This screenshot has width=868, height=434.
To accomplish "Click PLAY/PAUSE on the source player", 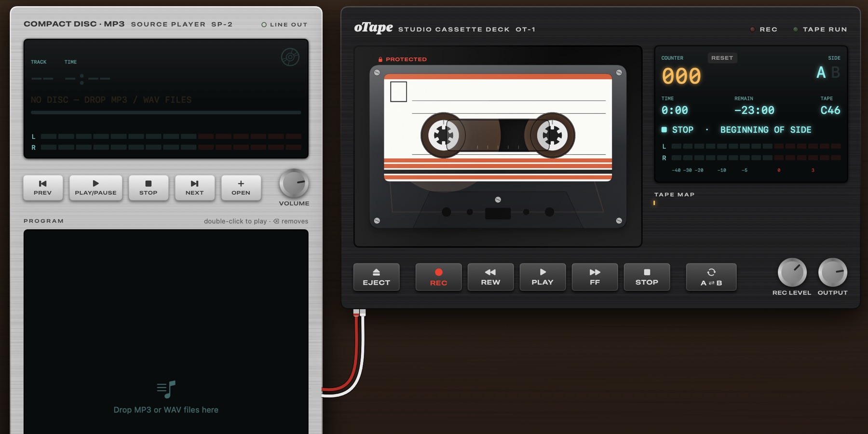I will point(95,188).
